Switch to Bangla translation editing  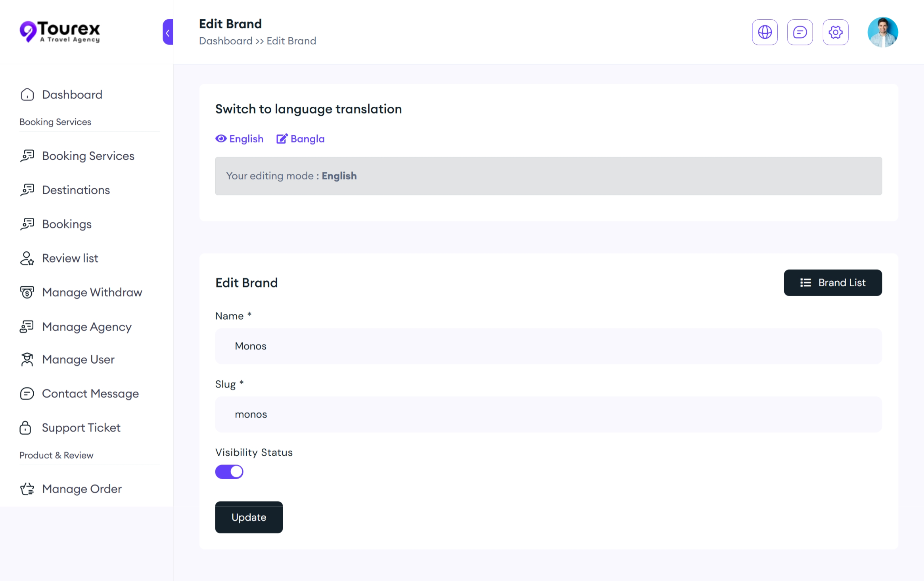click(x=300, y=139)
